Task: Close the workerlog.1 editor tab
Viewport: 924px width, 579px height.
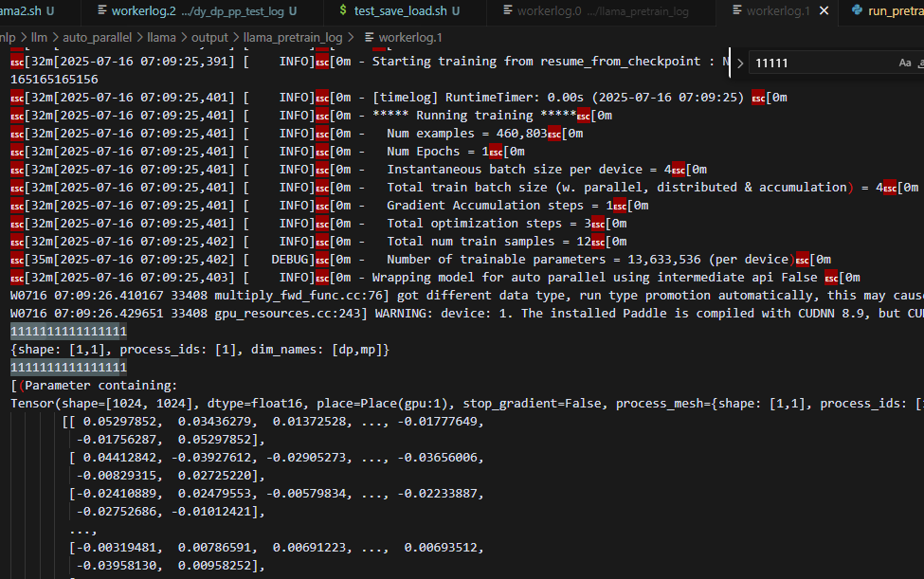Action: (x=824, y=11)
